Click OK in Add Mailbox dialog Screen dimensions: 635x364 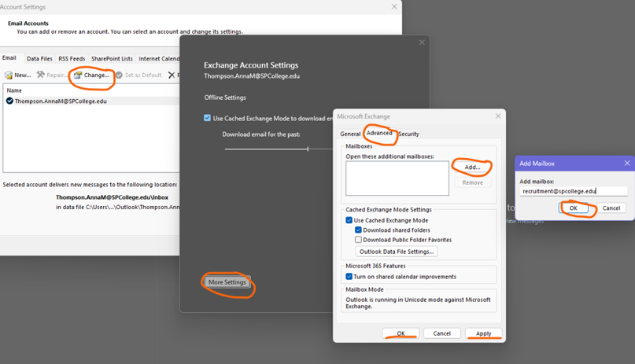click(574, 208)
